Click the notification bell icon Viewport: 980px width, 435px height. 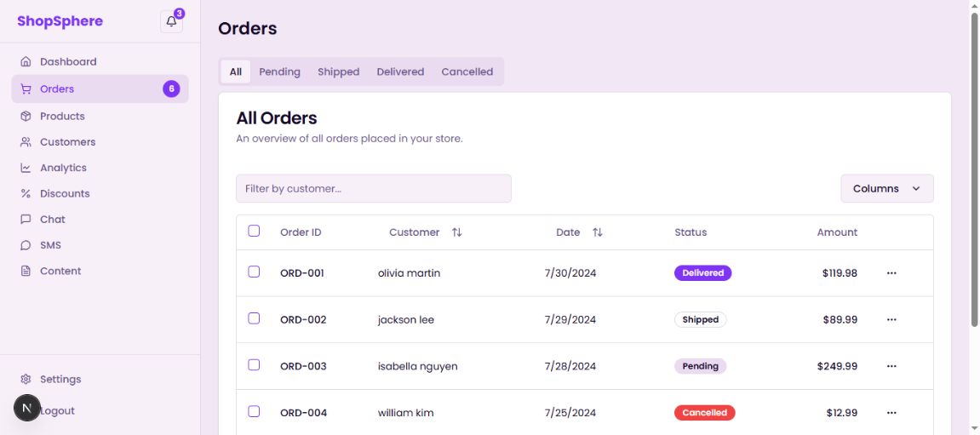tap(171, 21)
